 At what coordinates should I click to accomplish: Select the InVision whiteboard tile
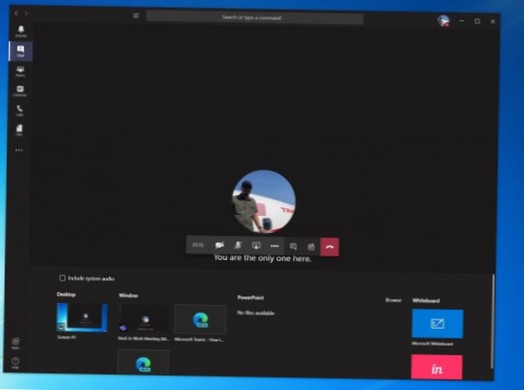point(437,367)
